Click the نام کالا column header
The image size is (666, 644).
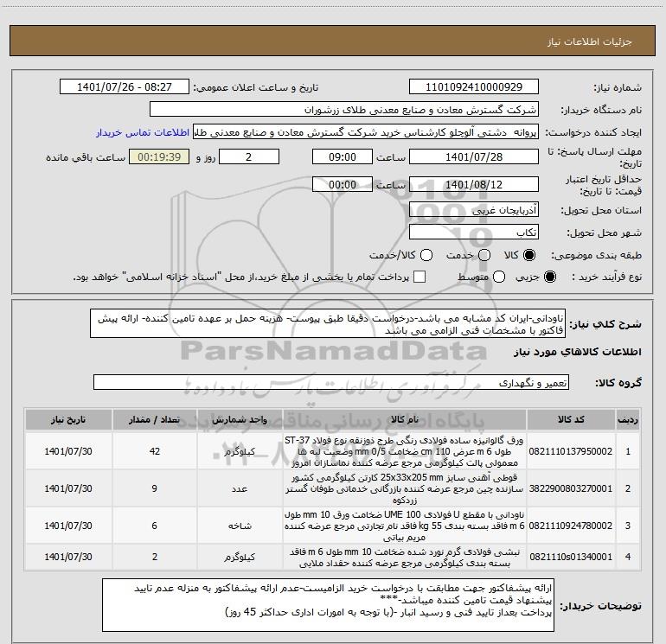(x=405, y=420)
